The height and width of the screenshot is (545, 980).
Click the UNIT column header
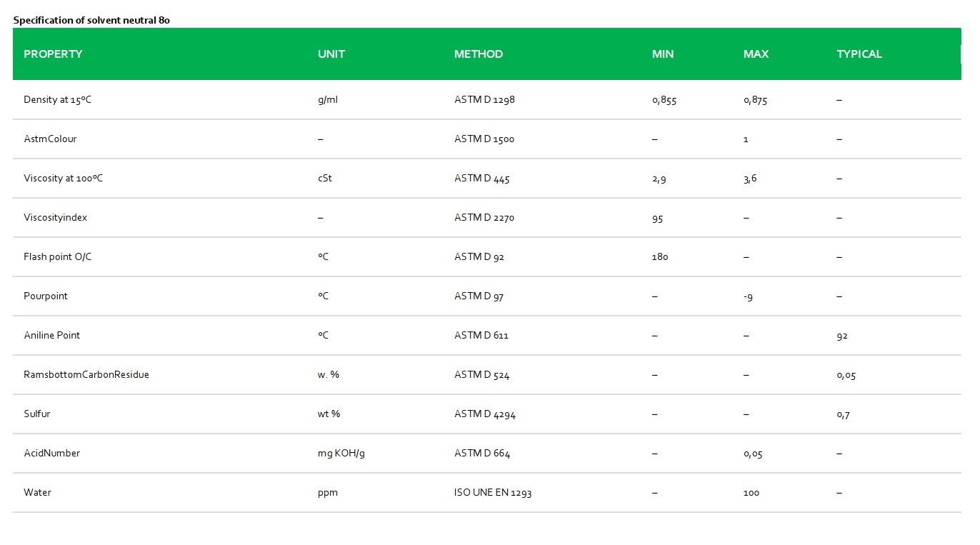331,54
